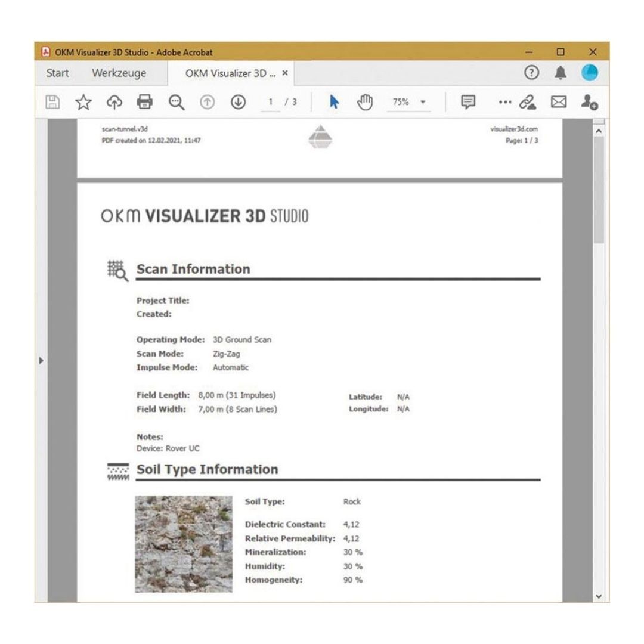Show more tools via the ellipsis
Screen dimensions: 644x644
504,102
